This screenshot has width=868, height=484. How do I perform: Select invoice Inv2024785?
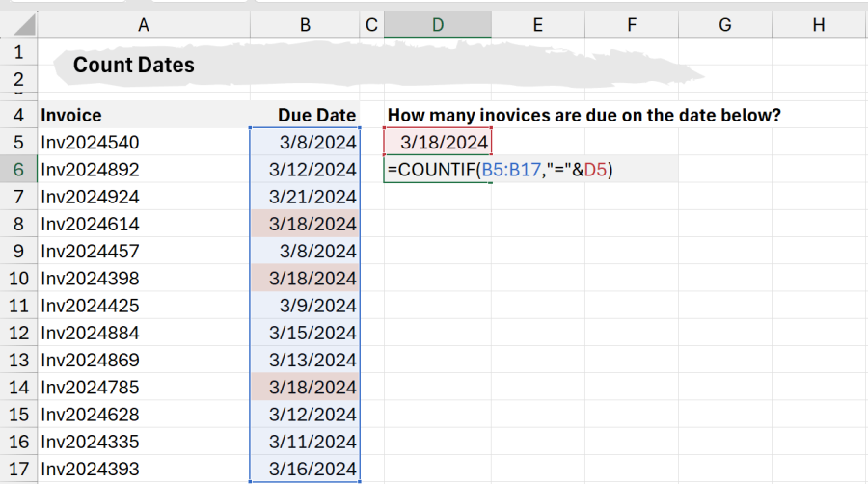pos(144,388)
